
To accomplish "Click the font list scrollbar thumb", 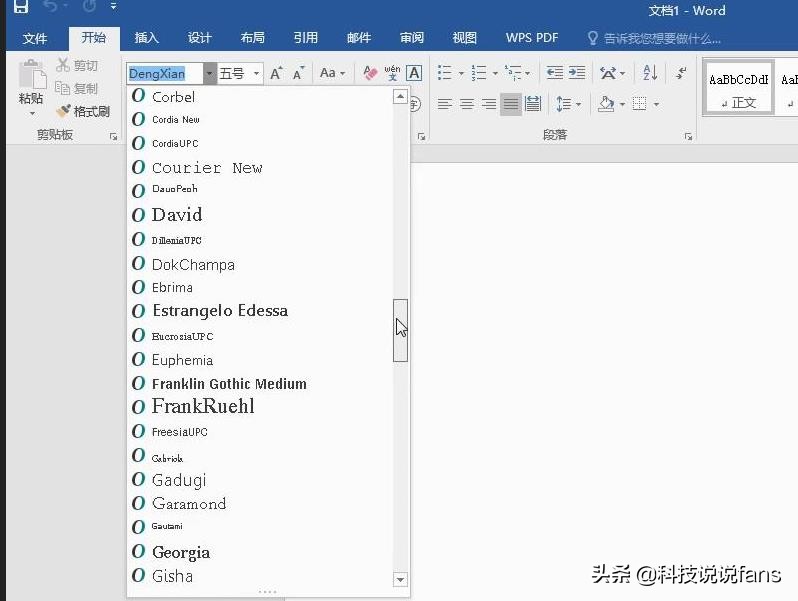I will tap(401, 330).
